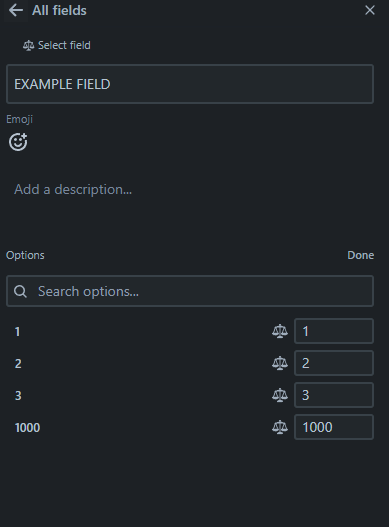
Task: Click the scale icon for option 1
Action: 280,331
